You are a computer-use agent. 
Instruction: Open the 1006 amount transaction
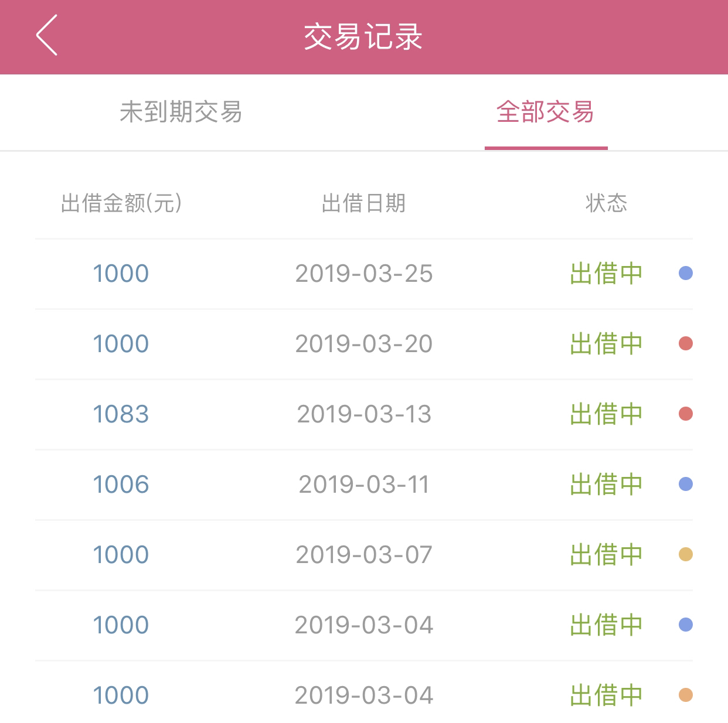pyautogui.click(x=364, y=485)
